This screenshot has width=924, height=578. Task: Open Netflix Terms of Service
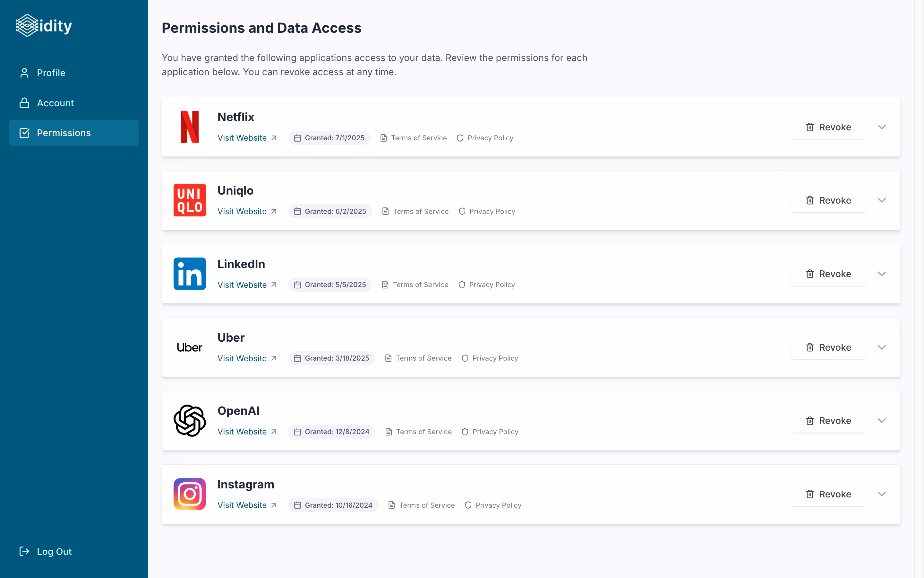[414, 138]
